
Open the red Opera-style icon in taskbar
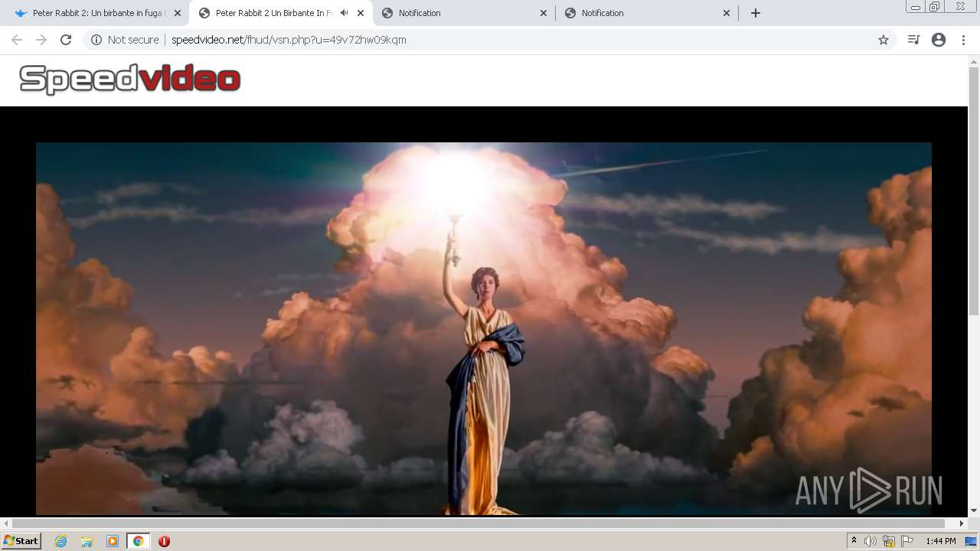164,541
